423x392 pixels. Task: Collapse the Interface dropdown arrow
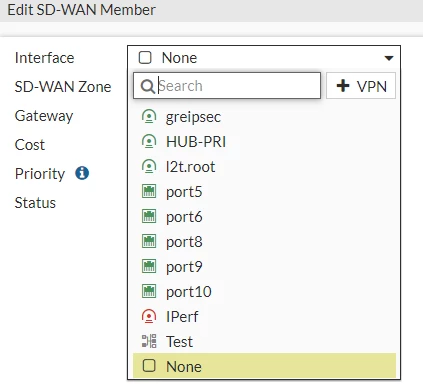[389, 58]
